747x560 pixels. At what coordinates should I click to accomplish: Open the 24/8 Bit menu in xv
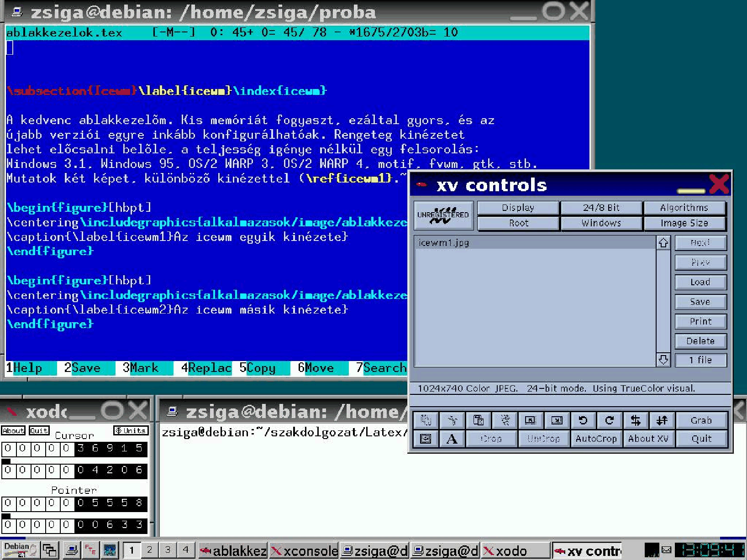[601, 208]
